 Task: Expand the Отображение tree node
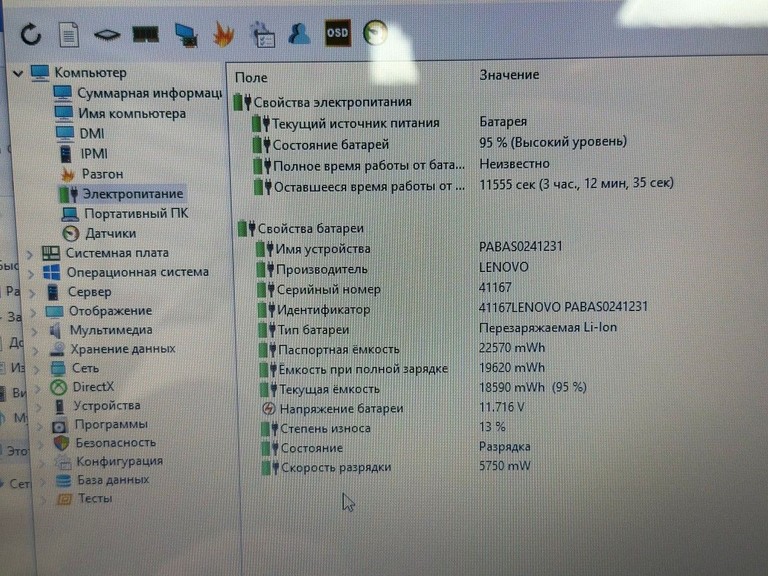pyautogui.click(x=34, y=312)
